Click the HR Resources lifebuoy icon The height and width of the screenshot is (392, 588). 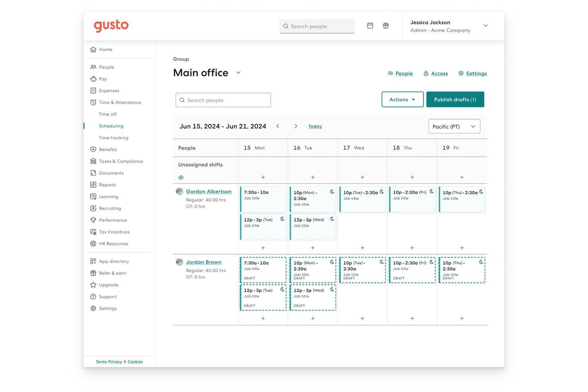click(93, 244)
